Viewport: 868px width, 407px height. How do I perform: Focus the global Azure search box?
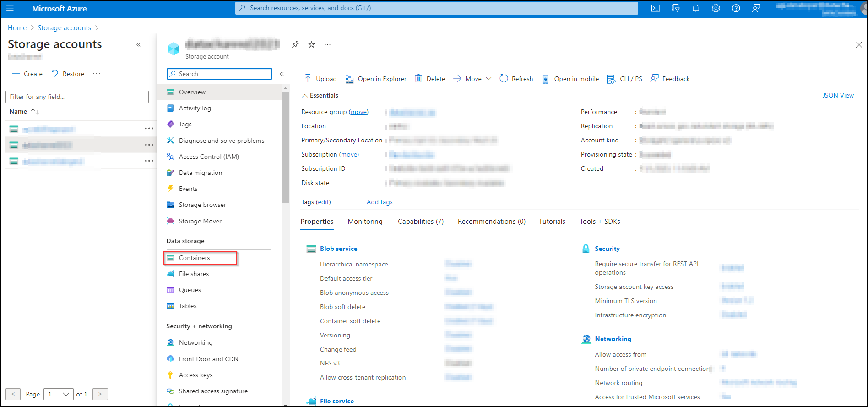coord(436,8)
